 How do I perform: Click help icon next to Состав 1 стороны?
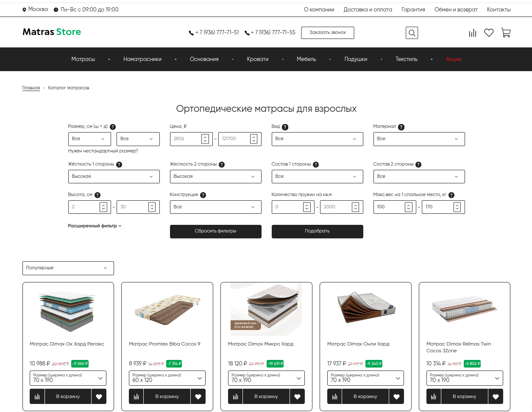point(316,165)
